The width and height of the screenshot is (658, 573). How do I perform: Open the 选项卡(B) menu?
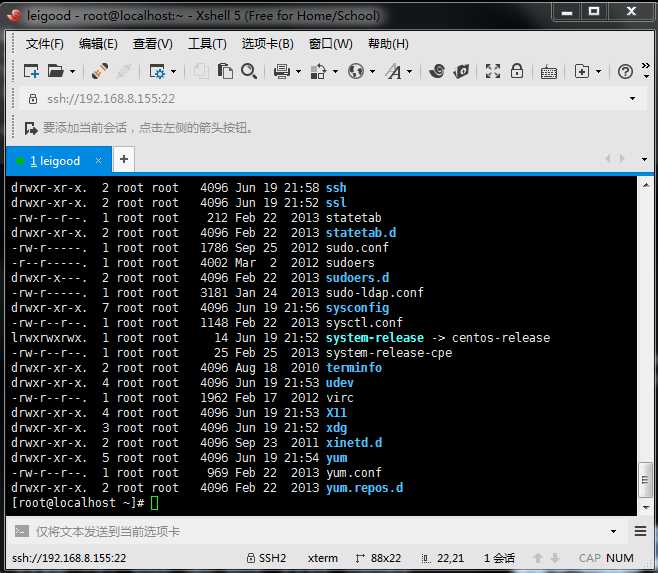pyautogui.click(x=268, y=44)
